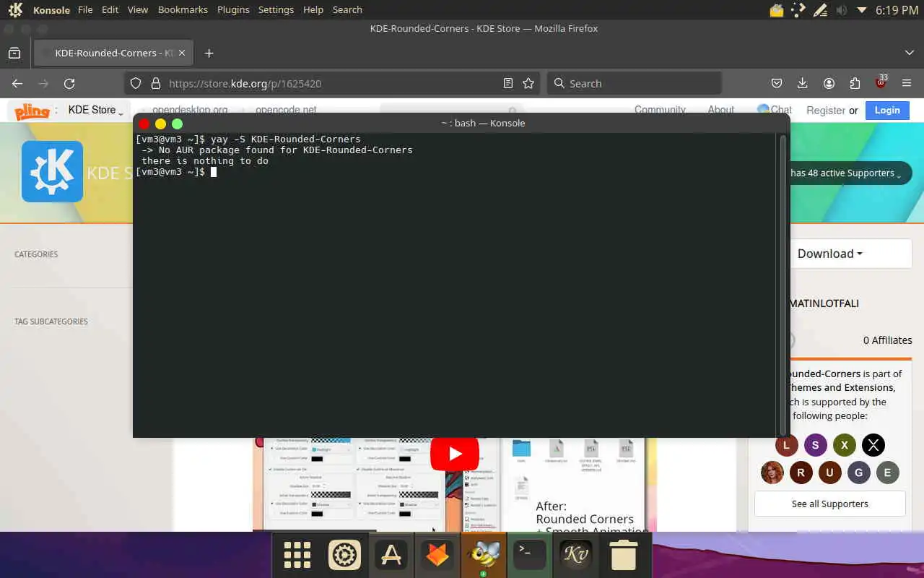This screenshot has height=578, width=924.
Task: Open the Firefox downloads panel
Action: pos(803,83)
